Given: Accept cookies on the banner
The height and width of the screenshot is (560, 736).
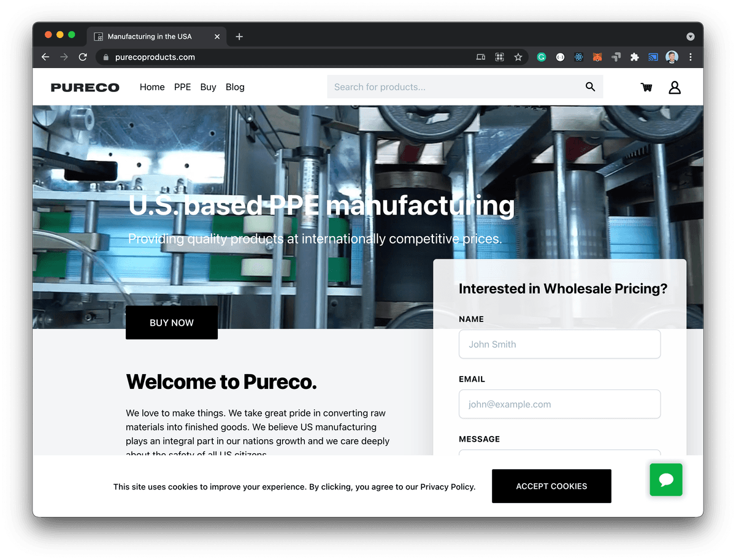Looking at the screenshot, I should (551, 486).
